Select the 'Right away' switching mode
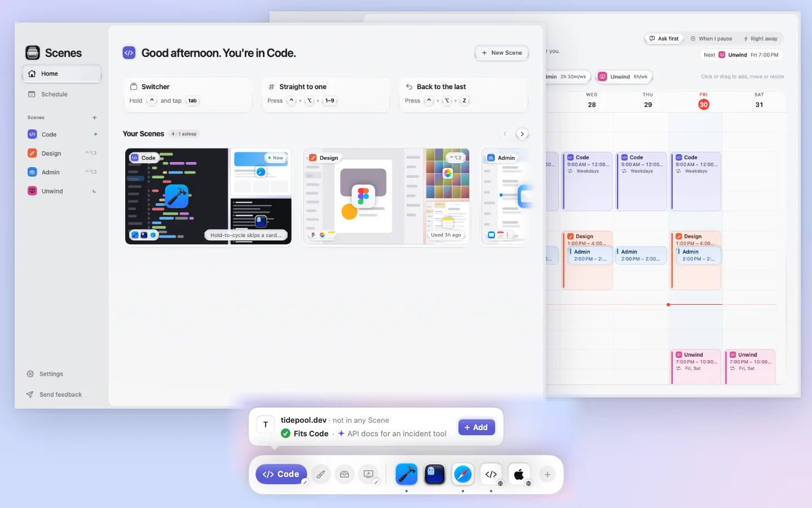The image size is (812, 508). [761, 38]
